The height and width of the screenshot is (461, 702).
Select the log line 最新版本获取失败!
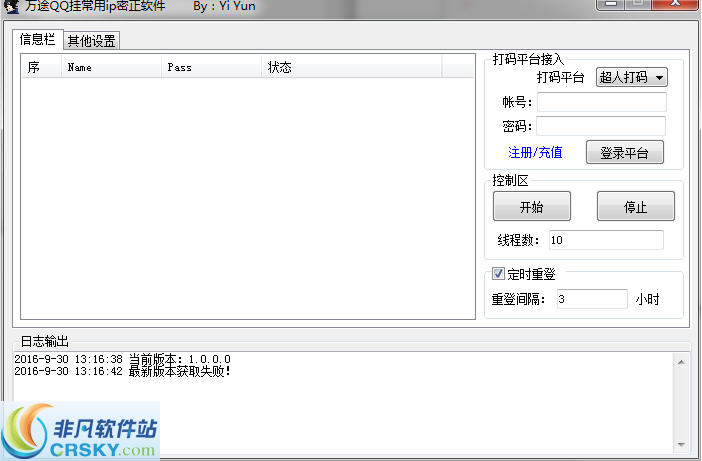tap(122, 371)
